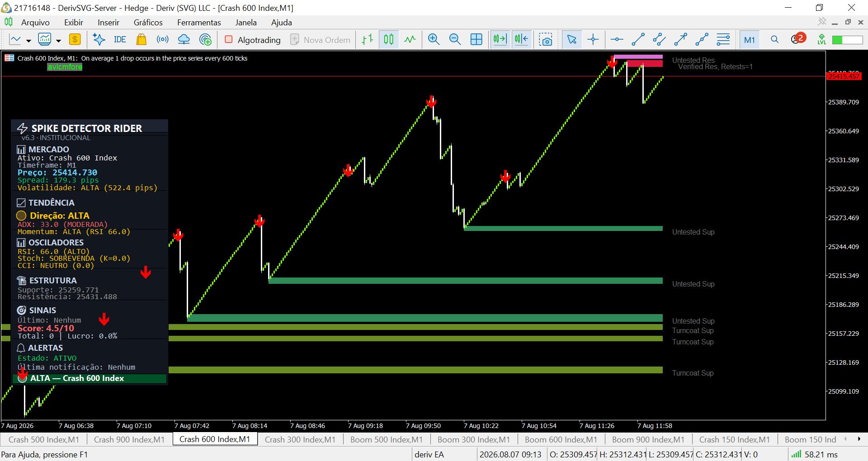Open the Signals broadcast icon
868x461 pixels.
click(163, 40)
